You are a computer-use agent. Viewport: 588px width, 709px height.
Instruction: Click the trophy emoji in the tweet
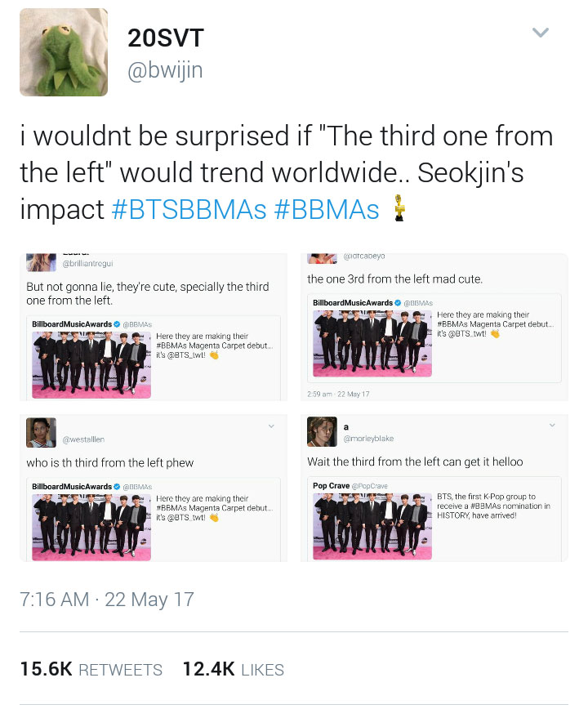pos(399,208)
